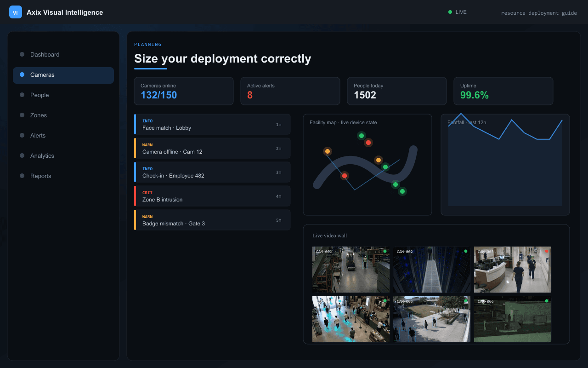Screen dimensions: 588x368
Task: Click the red status dot on CAM-003
Action: [547, 251]
